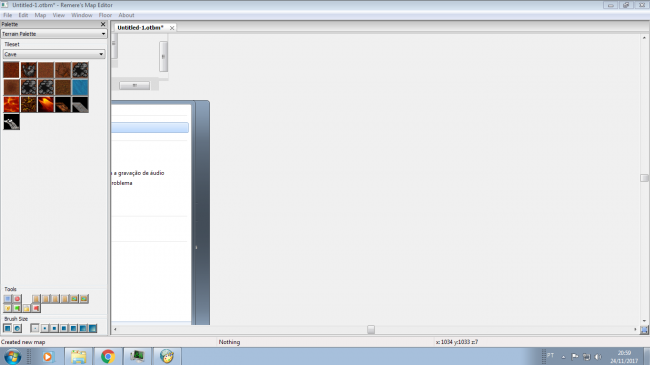Click the map scroll-left arrow

click(115, 329)
